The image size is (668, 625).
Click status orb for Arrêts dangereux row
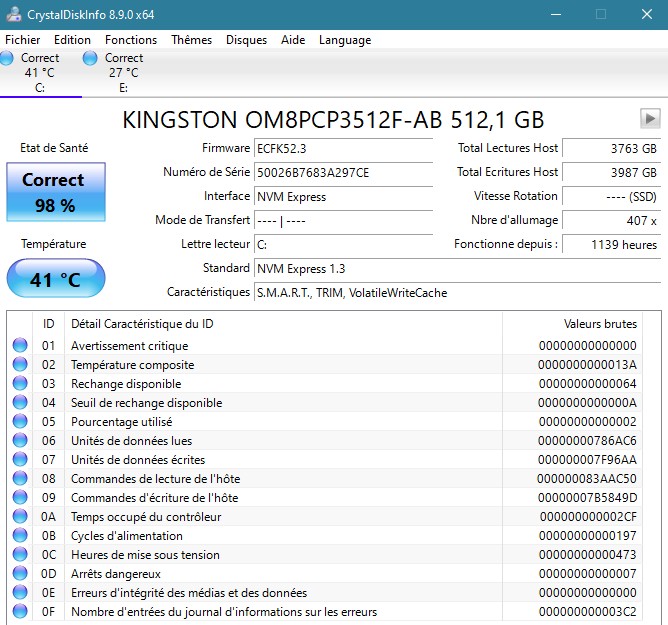coord(20,573)
